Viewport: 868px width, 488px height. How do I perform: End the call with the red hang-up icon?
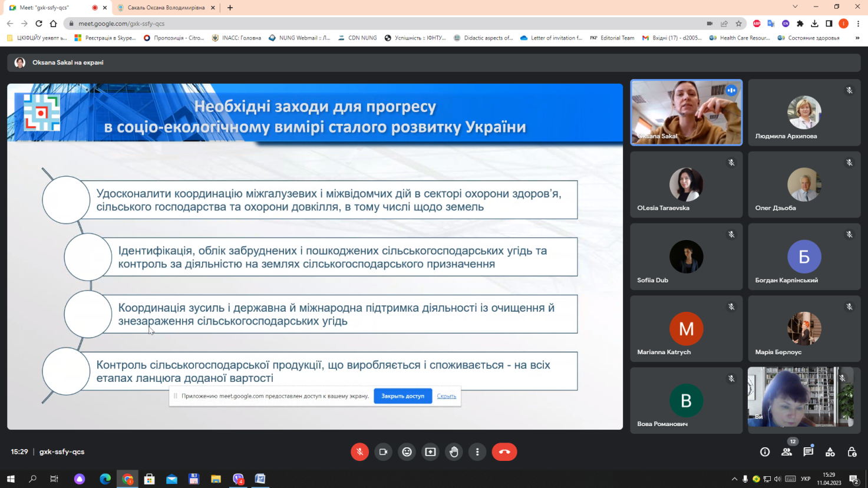click(504, 451)
